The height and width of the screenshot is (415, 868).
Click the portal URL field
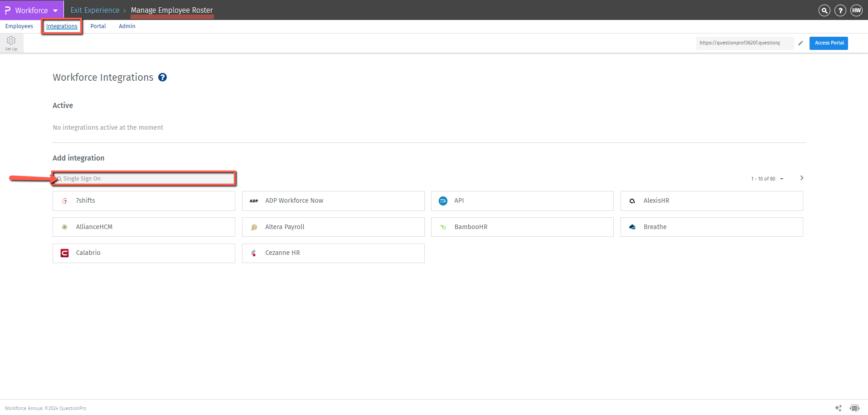click(745, 43)
